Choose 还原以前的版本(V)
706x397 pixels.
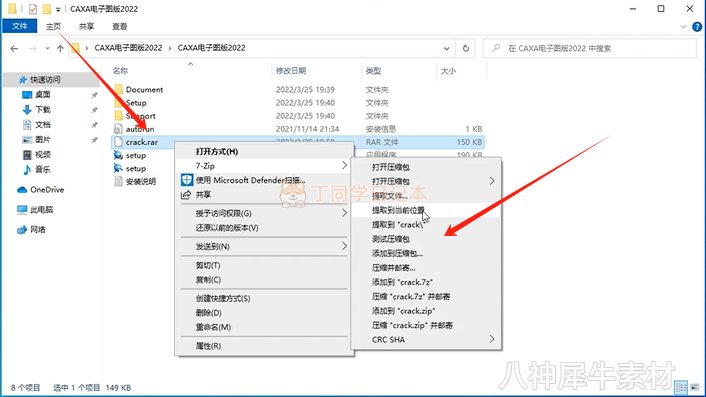[264, 228]
